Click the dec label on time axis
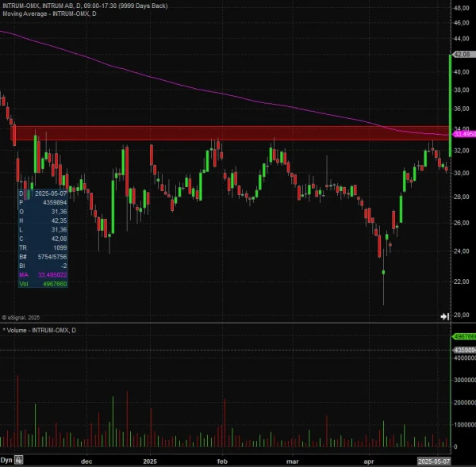This screenshot has height=467, width=476. (x=86, y=461)
